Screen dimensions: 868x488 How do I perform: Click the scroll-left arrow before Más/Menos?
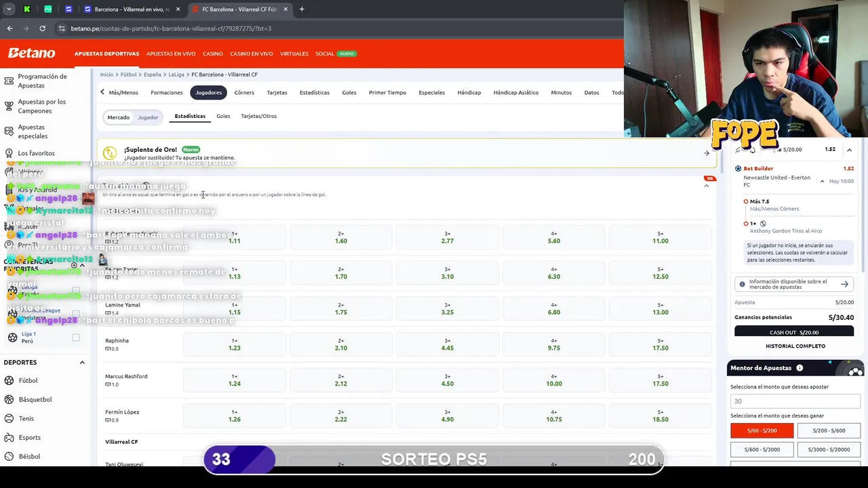tap(102, 92)
